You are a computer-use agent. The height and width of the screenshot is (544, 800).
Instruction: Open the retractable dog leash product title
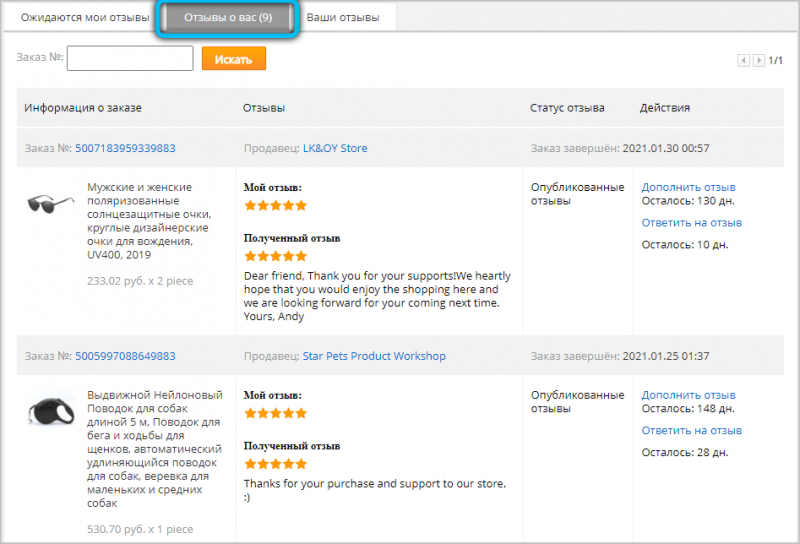[x=155, y=449]
